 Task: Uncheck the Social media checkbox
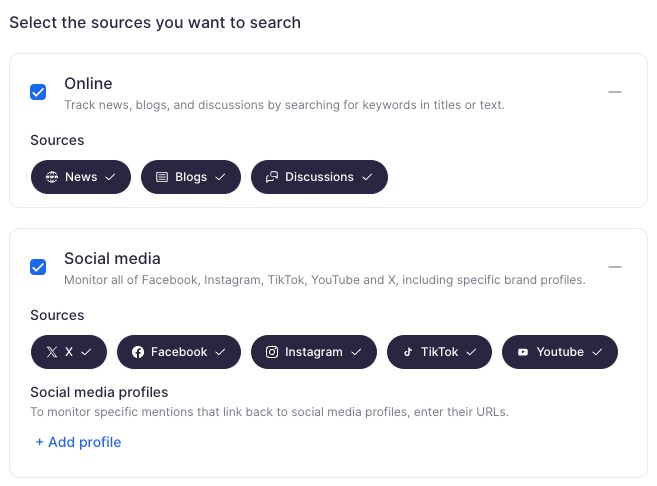point(38,267)
